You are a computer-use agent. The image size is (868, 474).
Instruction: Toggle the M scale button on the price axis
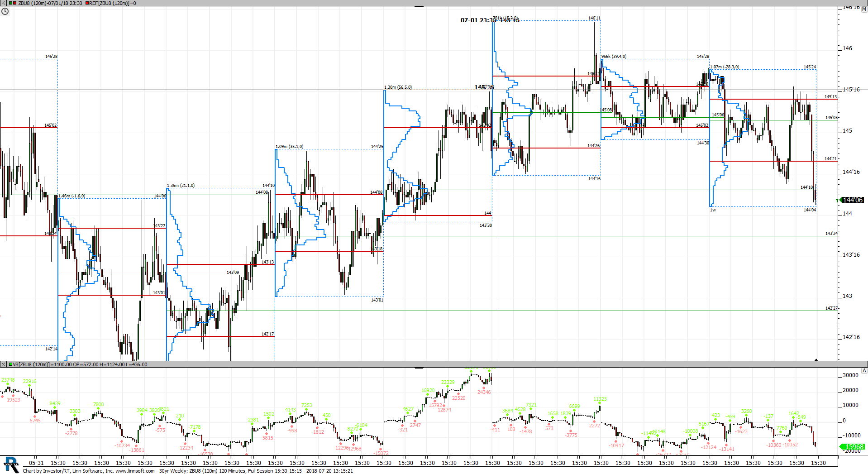864,9
